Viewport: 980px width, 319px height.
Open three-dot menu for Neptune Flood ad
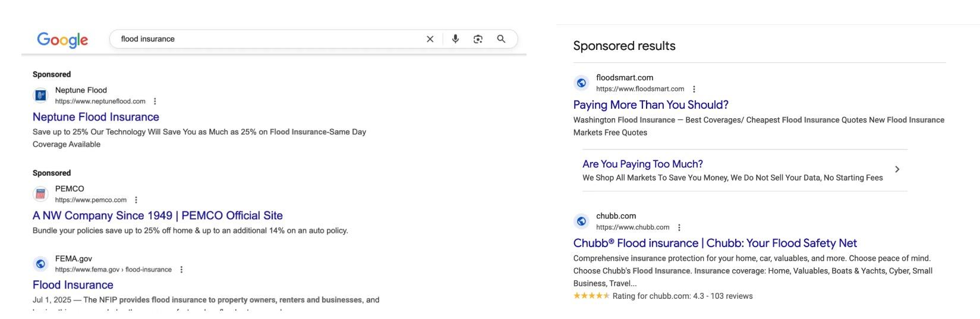(x=155, y=102)
